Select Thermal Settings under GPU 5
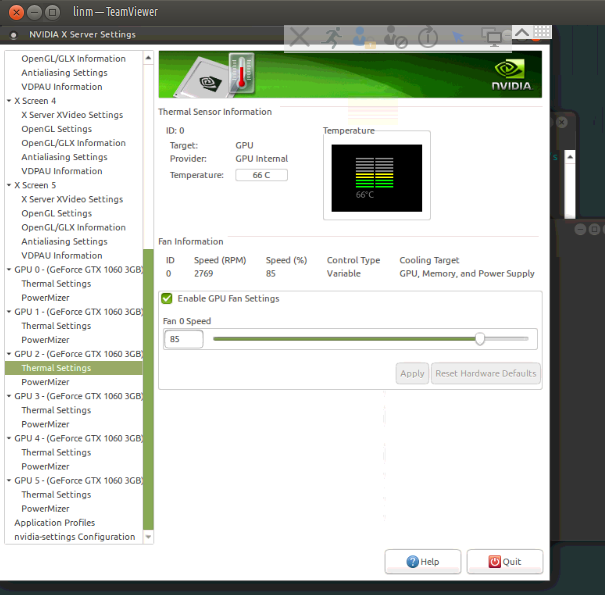 pyautogui.click(x=56, y=494)
